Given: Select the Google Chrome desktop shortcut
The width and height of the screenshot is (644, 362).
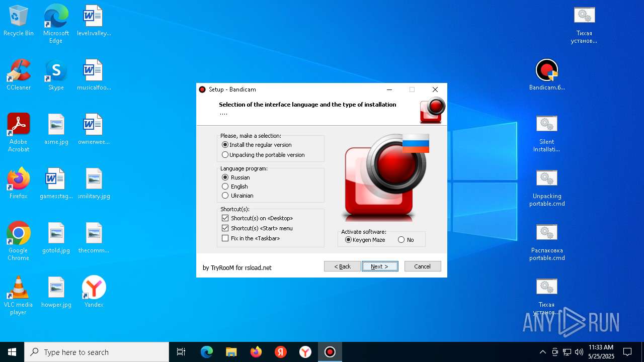Looking at the screenshot, I should (x=19, y=241).
